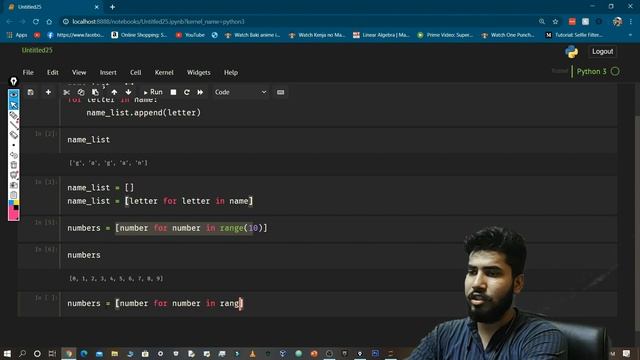Select the cell with numbers range(10)
640x360 pixels.
[x=339, y=228]
